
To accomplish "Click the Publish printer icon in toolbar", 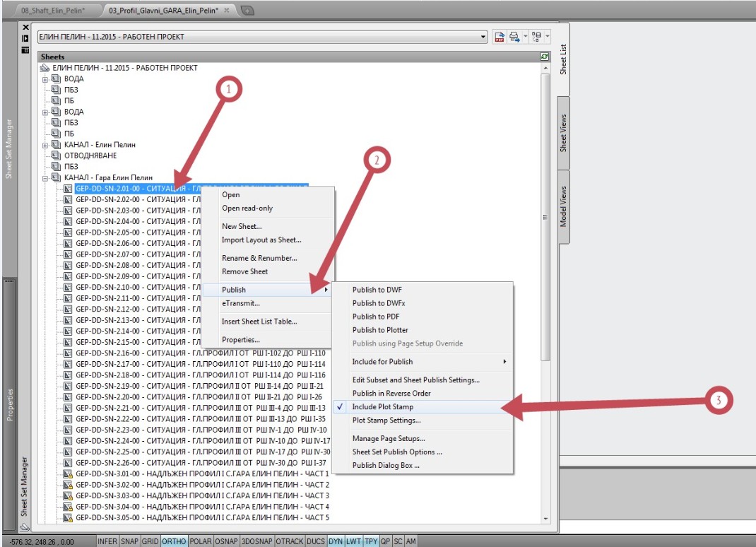I will (514, 37).
